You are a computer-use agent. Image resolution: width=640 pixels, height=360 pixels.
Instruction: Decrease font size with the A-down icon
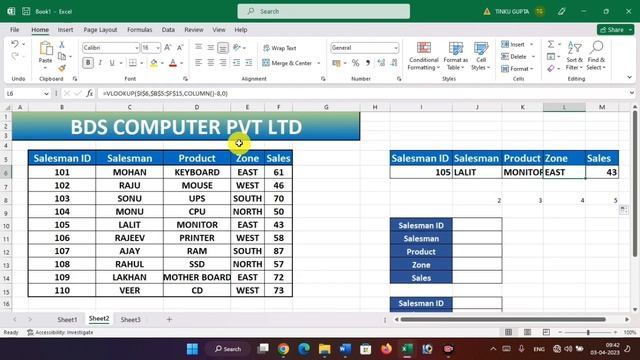click(180, 48)
